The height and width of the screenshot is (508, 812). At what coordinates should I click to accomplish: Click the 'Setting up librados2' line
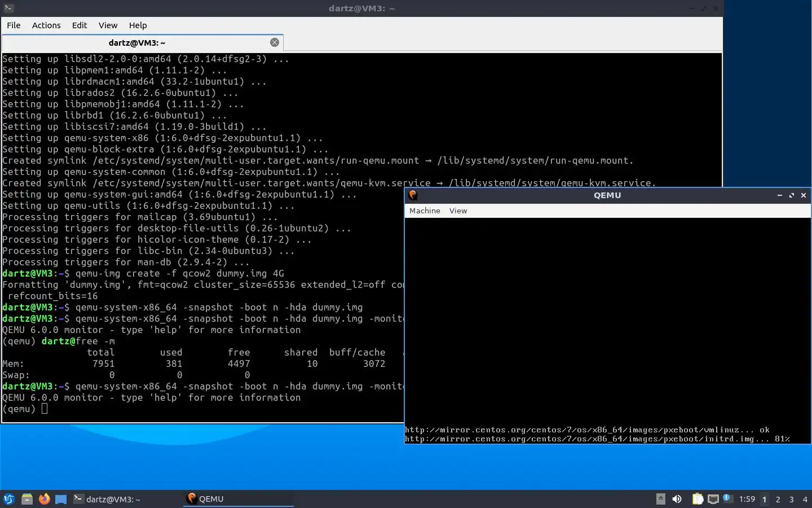pos(120,93)
